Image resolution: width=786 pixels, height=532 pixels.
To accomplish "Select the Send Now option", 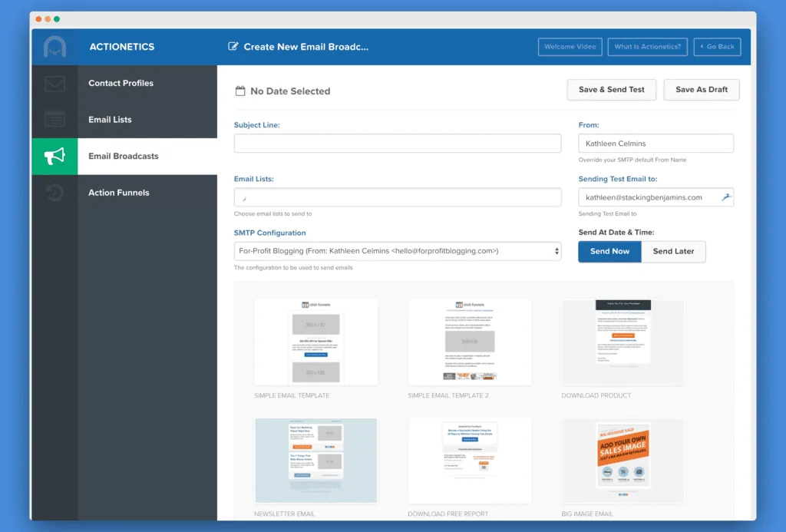I will pos(609,251).
